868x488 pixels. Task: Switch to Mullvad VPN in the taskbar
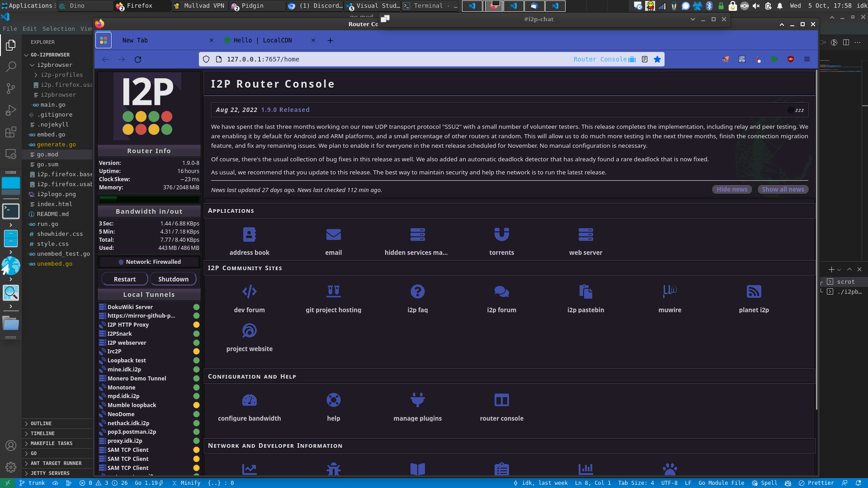coord(199,6)
